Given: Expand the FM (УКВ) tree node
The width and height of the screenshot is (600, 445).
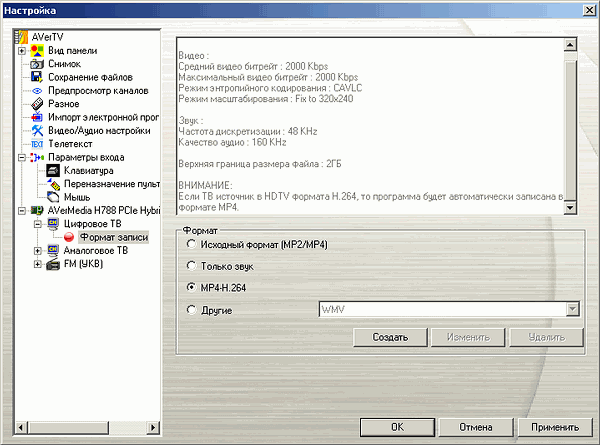Looking at the screenshot, I should click(x=38, y=264).
